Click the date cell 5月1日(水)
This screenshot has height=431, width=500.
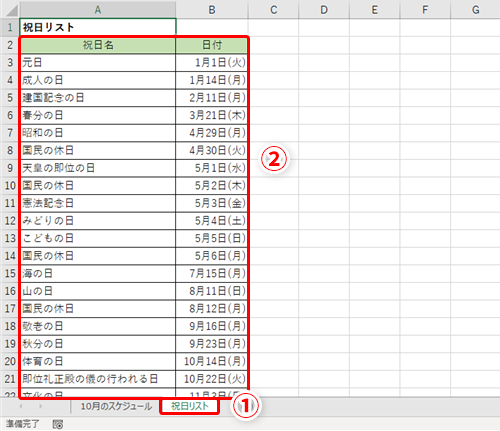212,168
